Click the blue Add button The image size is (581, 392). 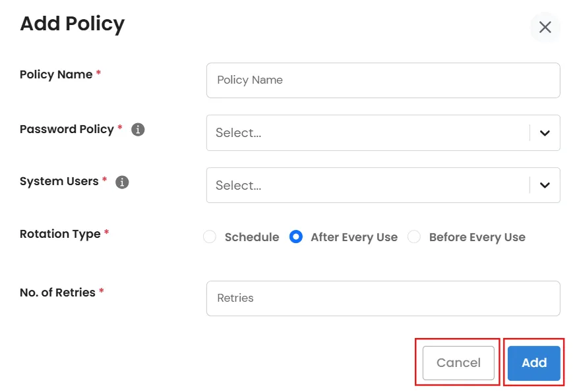click(534, 363)
